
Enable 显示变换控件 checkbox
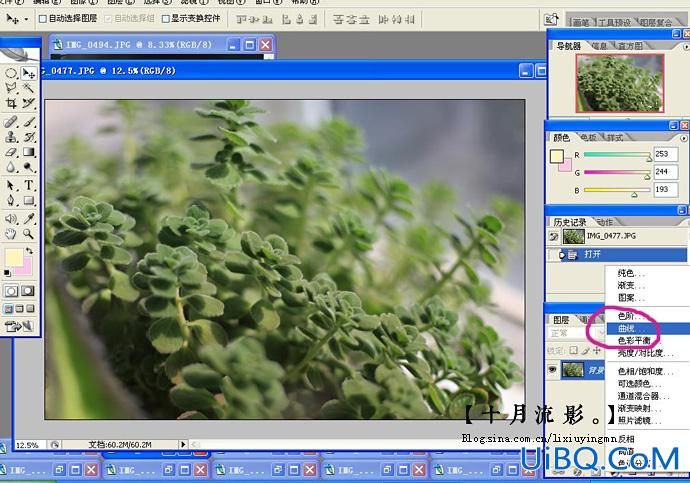click(165, 18)
